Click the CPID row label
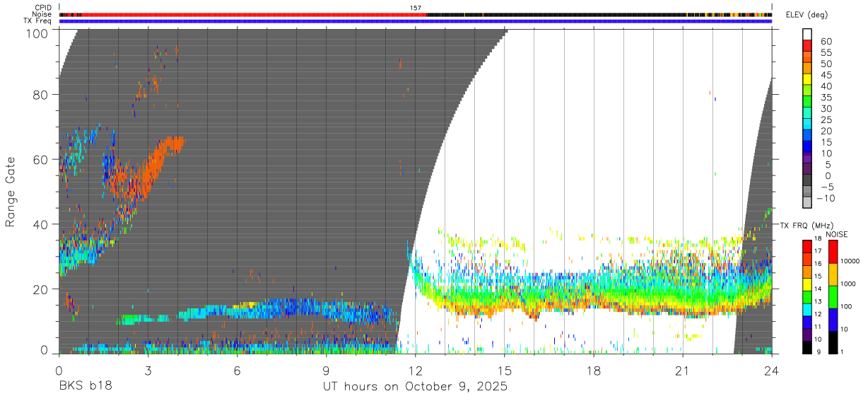Screen dimensions: 868x401 point(43,8)
